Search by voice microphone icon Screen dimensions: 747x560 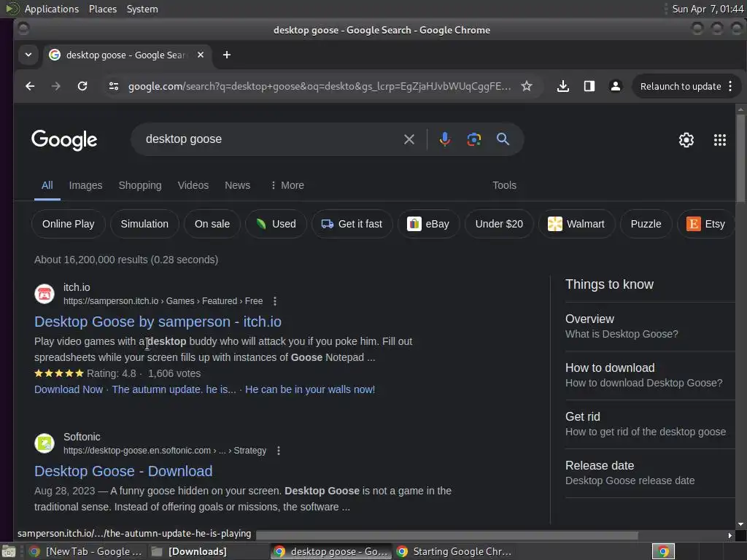pos(444,139)
